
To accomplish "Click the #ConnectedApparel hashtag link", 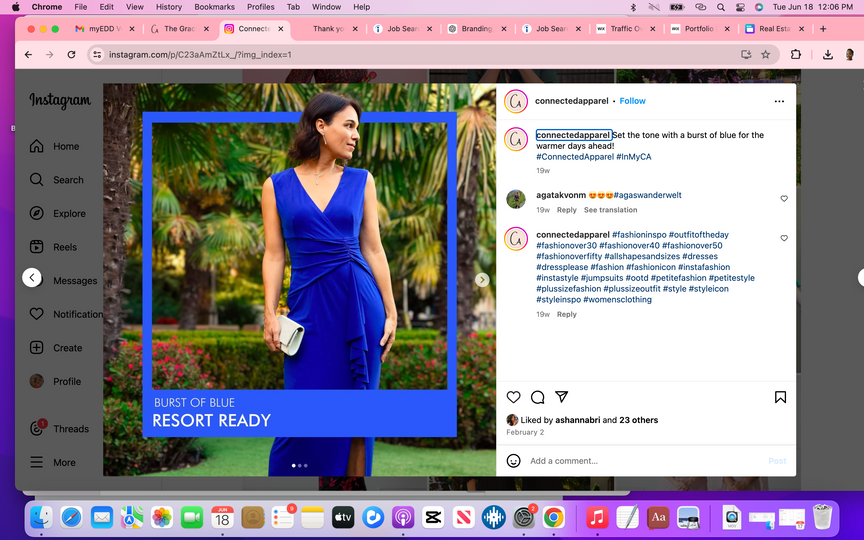I will tap(574, 157).
